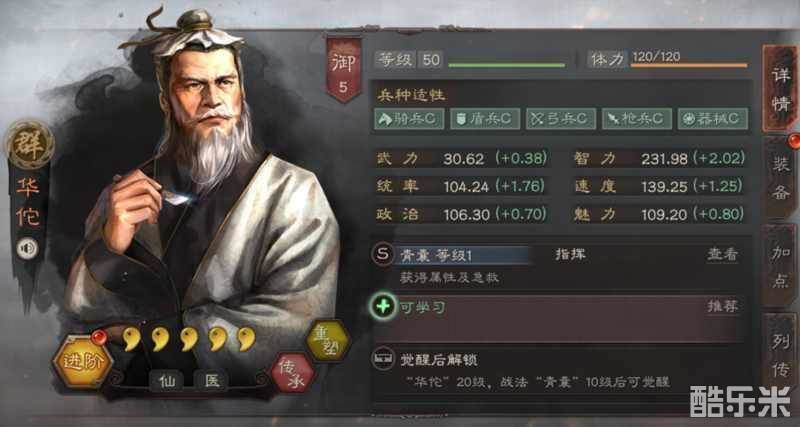
Task: Open the 传承 inheritance hexagon
Action: [x=292, y=373]
